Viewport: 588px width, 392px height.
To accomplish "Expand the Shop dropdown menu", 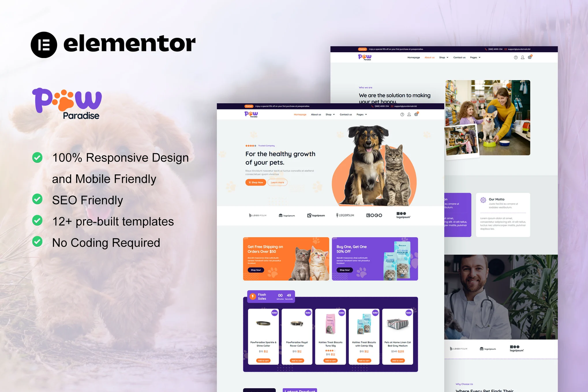I will coord(331,114).
